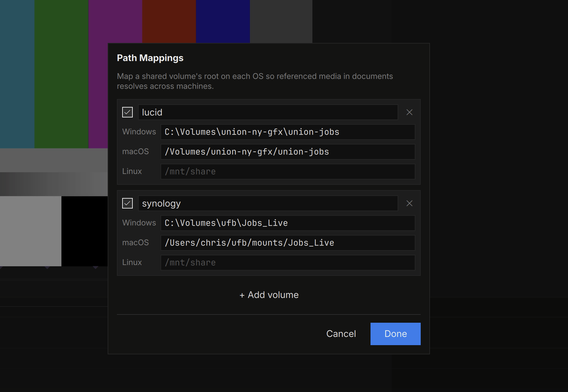Edit synology macOS path field
568x392 pixels.
288,243
